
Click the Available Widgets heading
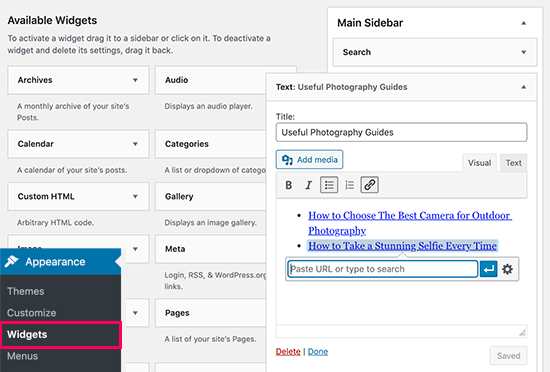[x=52, y=20]
